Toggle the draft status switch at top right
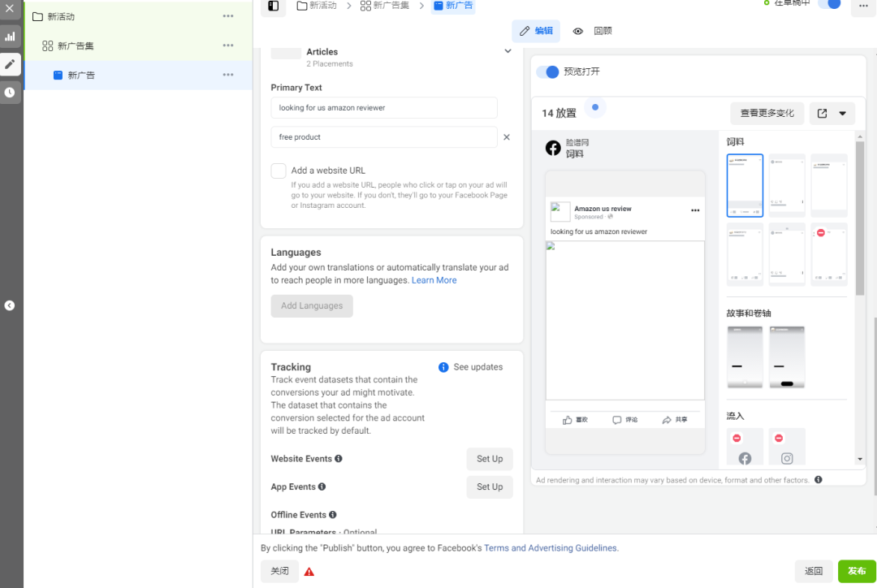This screenshot has height=588, width=877. tap(830, 4)
